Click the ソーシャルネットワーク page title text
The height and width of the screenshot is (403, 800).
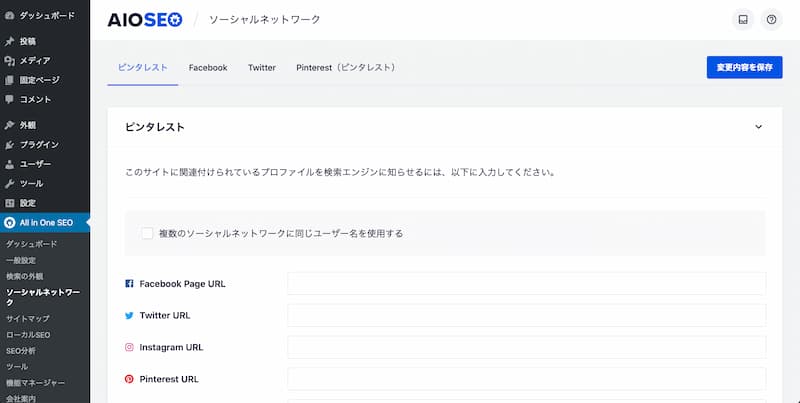click(x=264, y=20)
